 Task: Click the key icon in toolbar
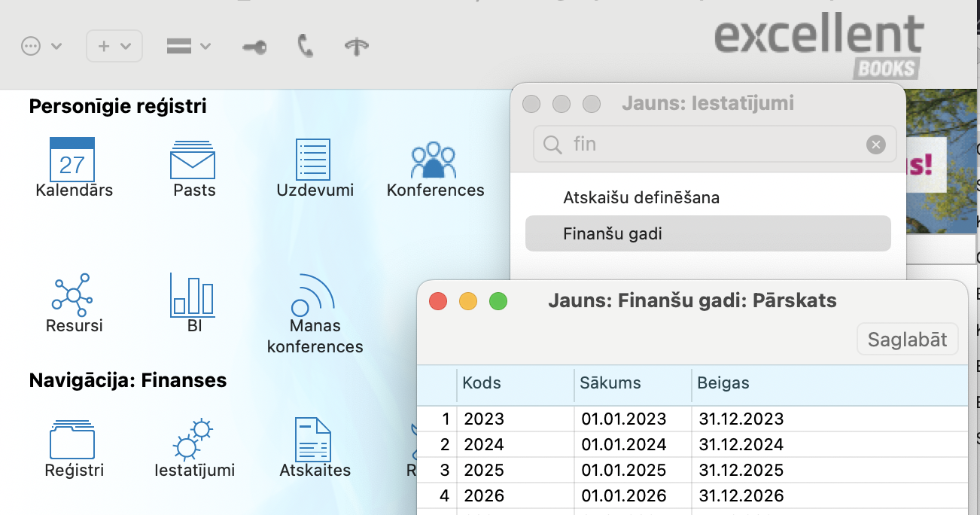coord(254,47)
